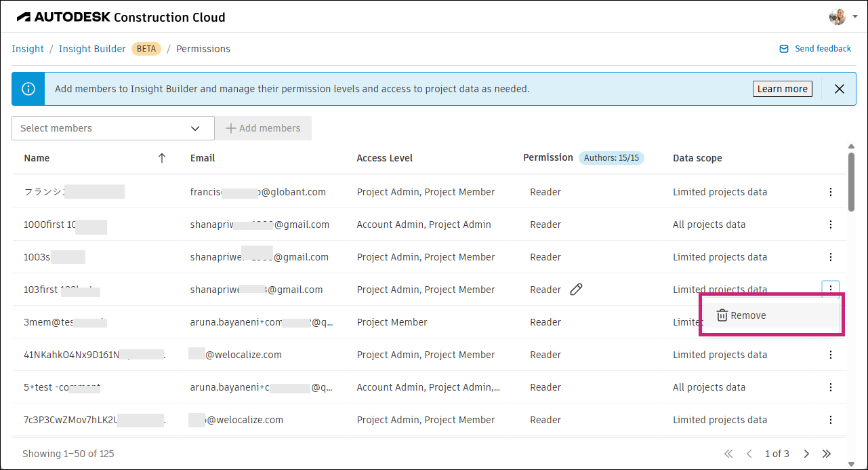The height and width of the screenshot is (470, 868).
Task: Click the sort arrow on the Name column
Action: point(162,157)
